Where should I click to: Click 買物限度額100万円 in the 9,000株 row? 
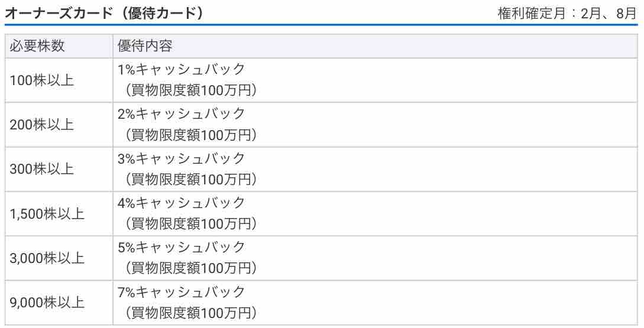click(191, 313)
